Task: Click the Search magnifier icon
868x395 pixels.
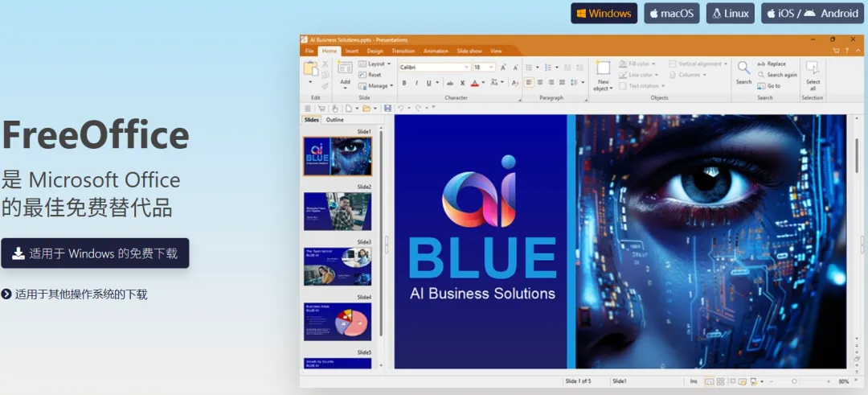Action: 743,68
